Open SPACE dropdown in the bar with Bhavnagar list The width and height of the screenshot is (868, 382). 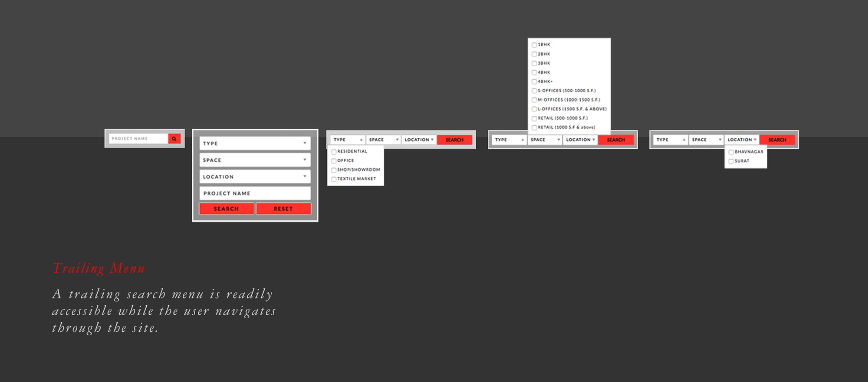click(x=706, y=140)
